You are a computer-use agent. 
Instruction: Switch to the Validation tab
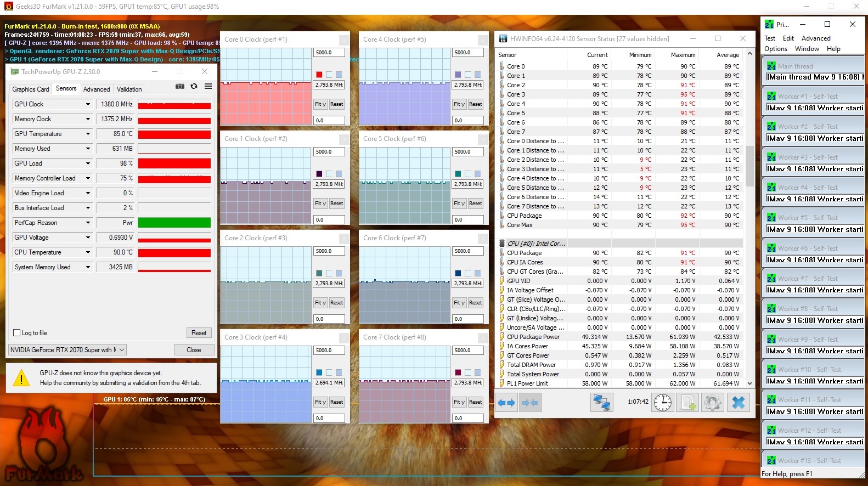(129, 89)
